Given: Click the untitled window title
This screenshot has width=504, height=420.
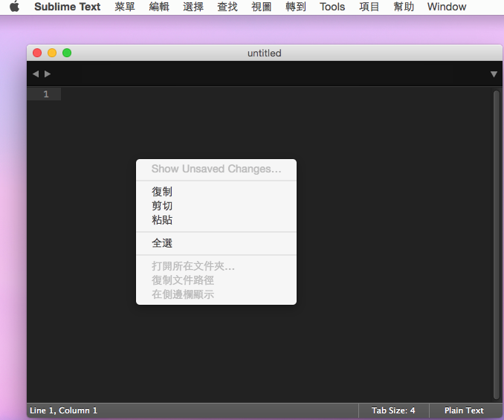Looking at the screenshot, I should pos(264,53).
